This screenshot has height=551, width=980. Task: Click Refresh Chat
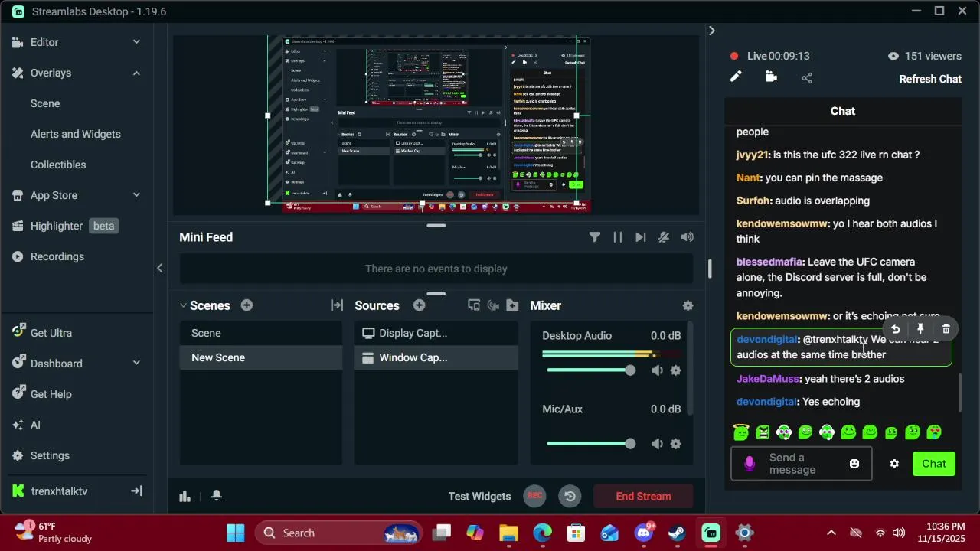930,79
